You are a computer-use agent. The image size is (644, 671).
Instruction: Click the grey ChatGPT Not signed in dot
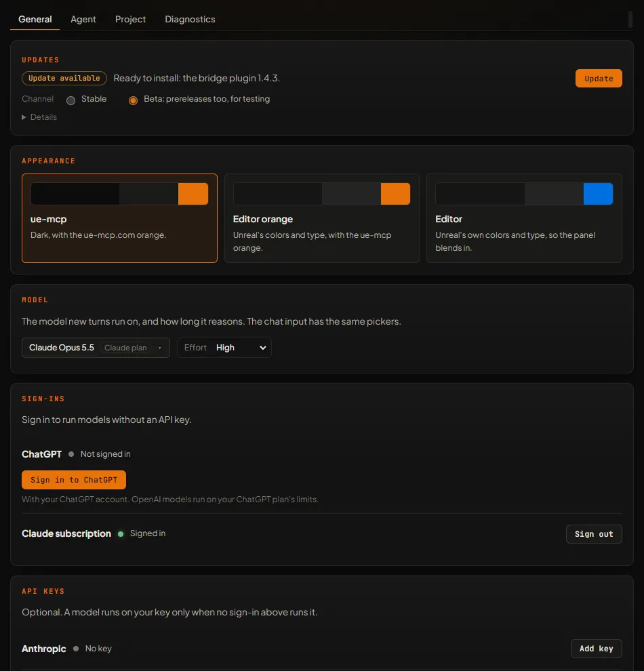(x=71, y=454)
